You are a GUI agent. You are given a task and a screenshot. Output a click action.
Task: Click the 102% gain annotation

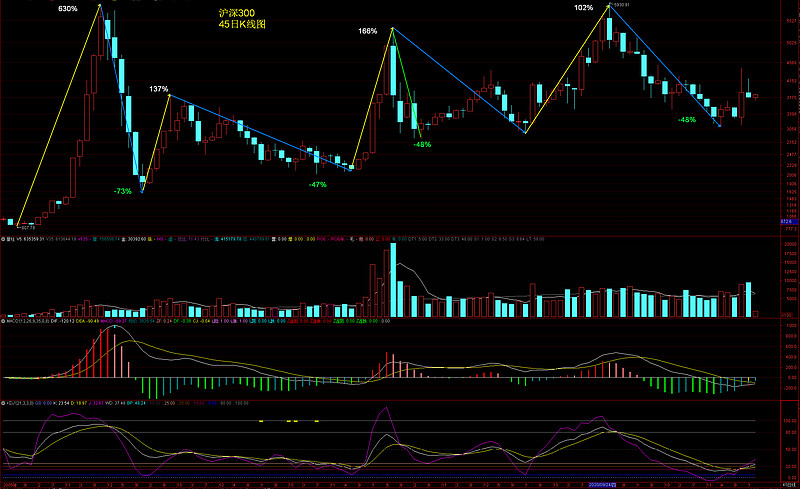(584, 8)
